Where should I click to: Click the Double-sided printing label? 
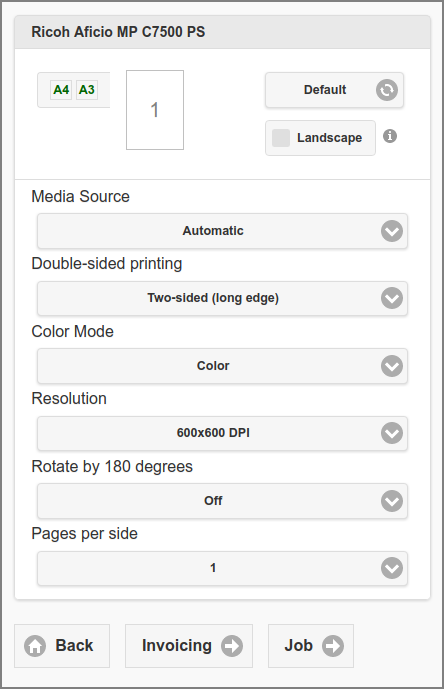pos(107,264)
